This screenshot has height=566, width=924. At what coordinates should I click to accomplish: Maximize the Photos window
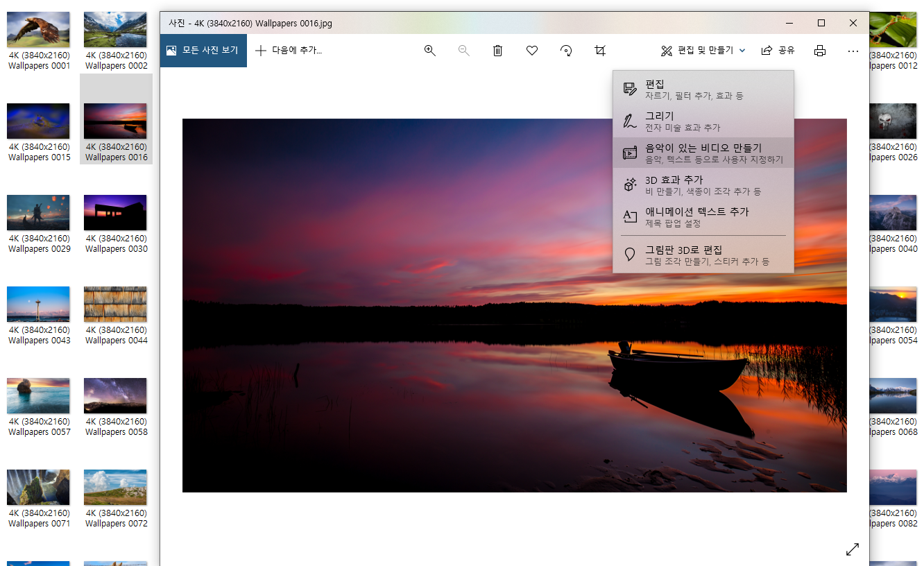[x=821, y=23]
